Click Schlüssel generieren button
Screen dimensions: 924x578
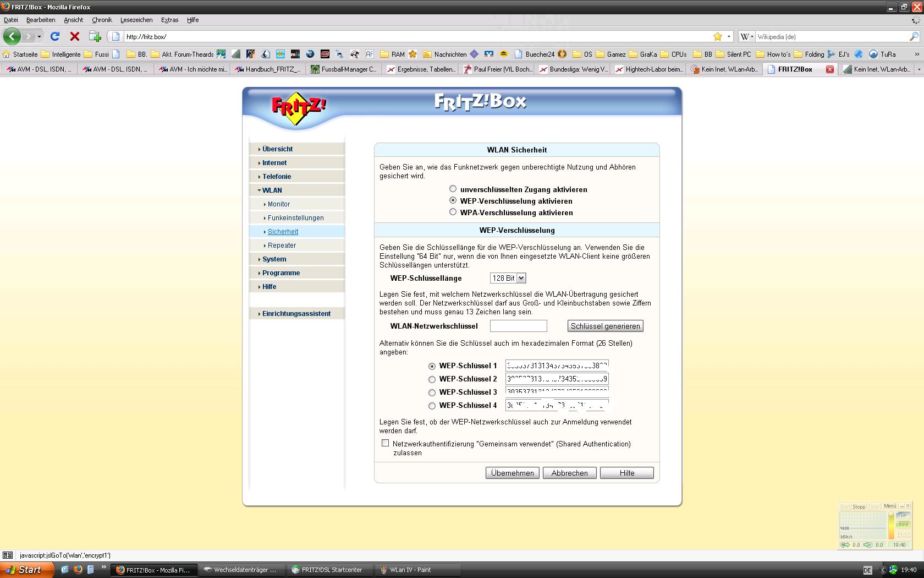[x=606, y=326]
